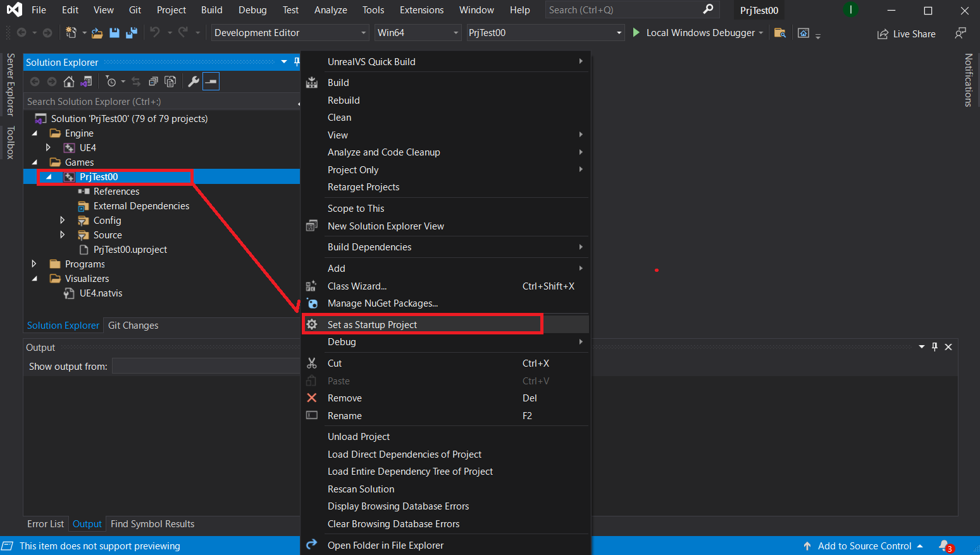Toggle Preview Selected Items in Solution Explorer
Viewport: 980px width, 555px height.
(x=211, y=82)
